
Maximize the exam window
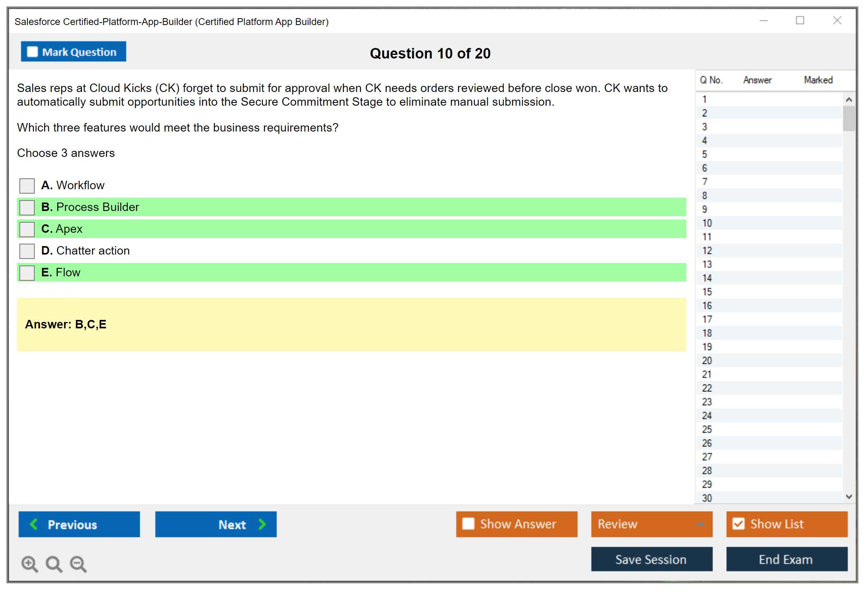point(800,21)
